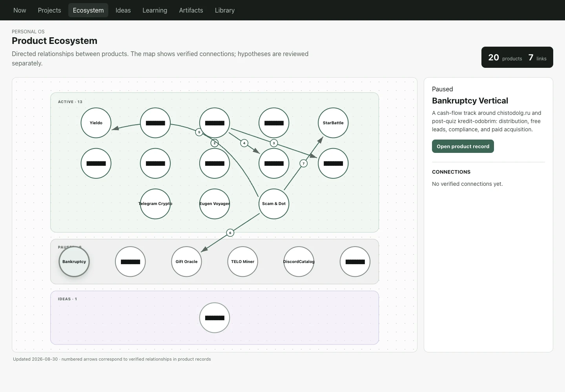This screenshot has width=565, height=392.
Task: Click relationship marker number 6
Action: click(230, 233)
